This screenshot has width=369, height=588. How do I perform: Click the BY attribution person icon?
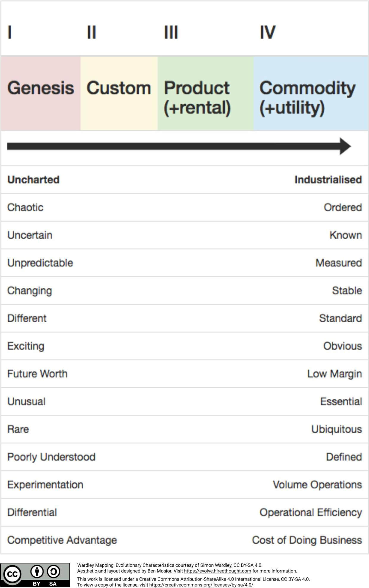(x=37, y=571)
